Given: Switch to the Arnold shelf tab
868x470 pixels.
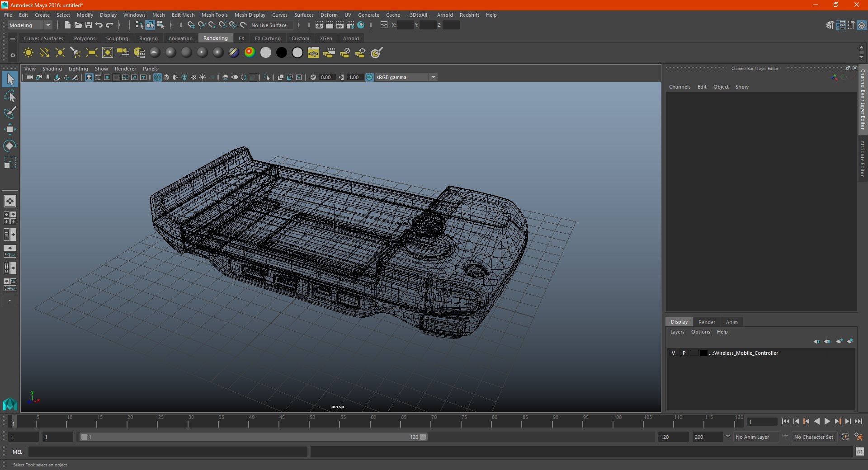Looking at the screenshot, I should [x=351, y=38].
